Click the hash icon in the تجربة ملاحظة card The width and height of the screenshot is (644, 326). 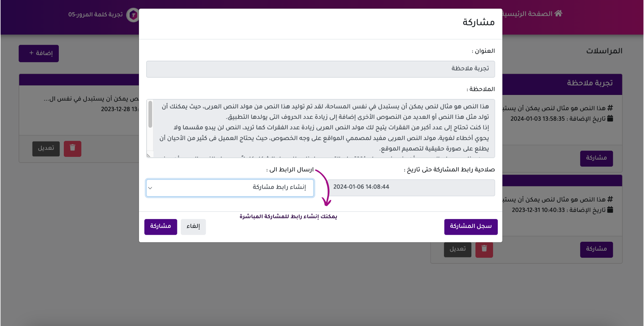pyautogui.click(x=610, y=108)
